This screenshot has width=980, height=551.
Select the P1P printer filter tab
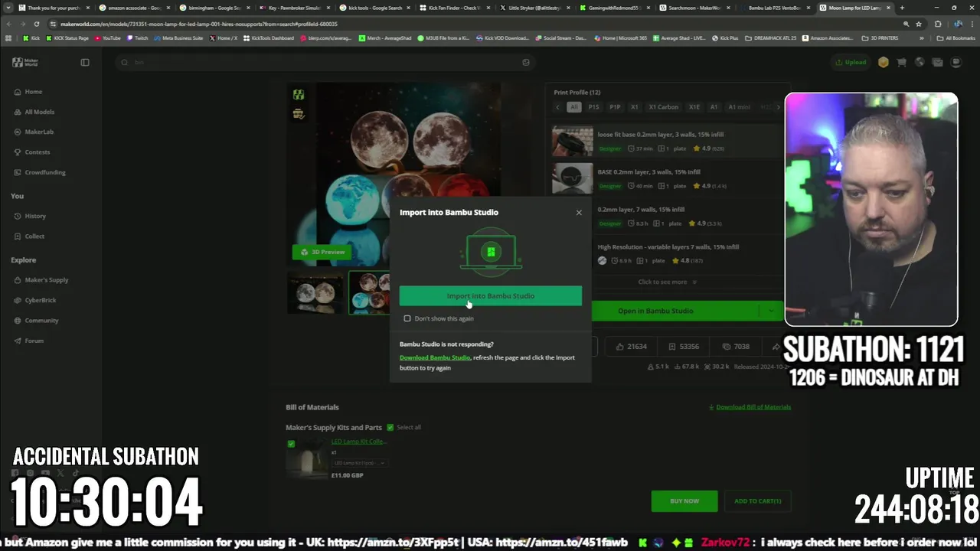tap(615, 107)
